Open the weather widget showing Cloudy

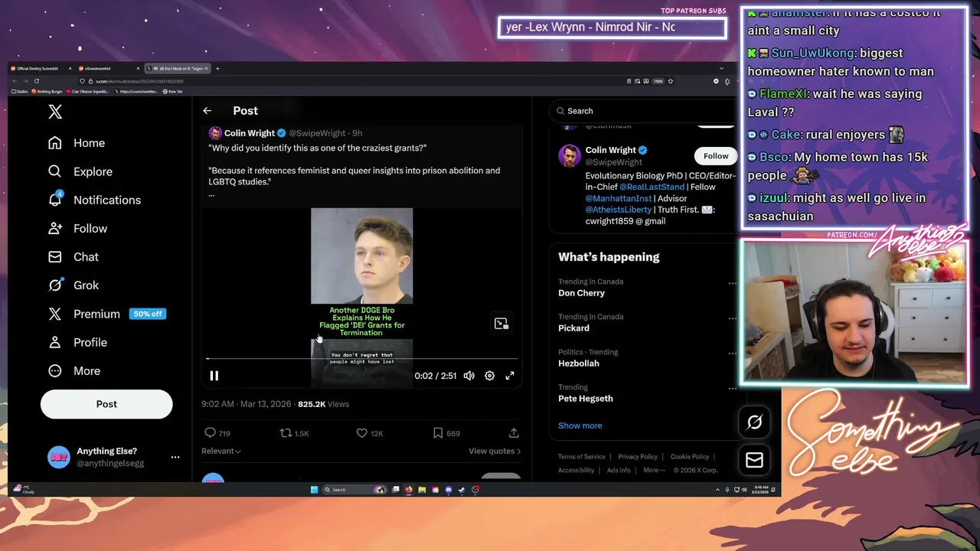pos(24,490)
